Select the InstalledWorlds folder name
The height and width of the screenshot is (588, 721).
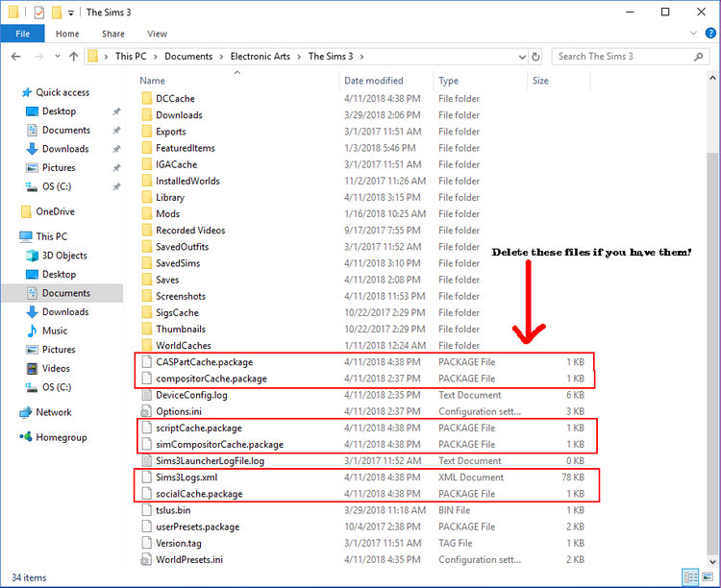[187, 182]
